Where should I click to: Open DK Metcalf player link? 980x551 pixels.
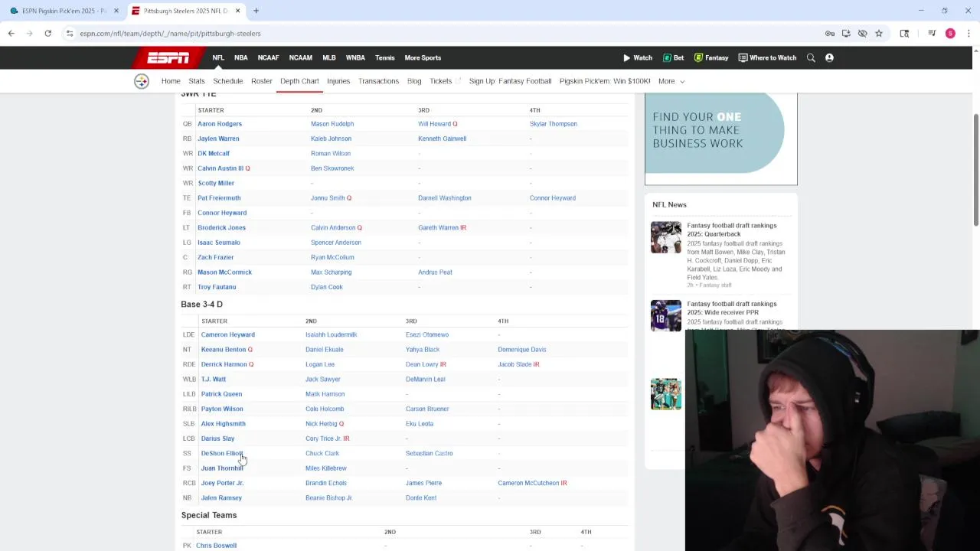click(214, 154)
